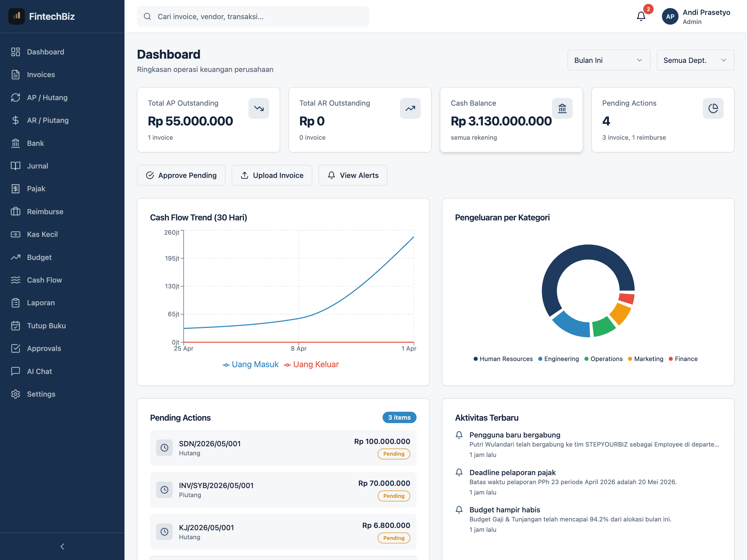Viewport: 747px width, 560px height.
Task: Click the Rp 100.000.000 amount
Action: pyautogui.click(x=382, y=441)
